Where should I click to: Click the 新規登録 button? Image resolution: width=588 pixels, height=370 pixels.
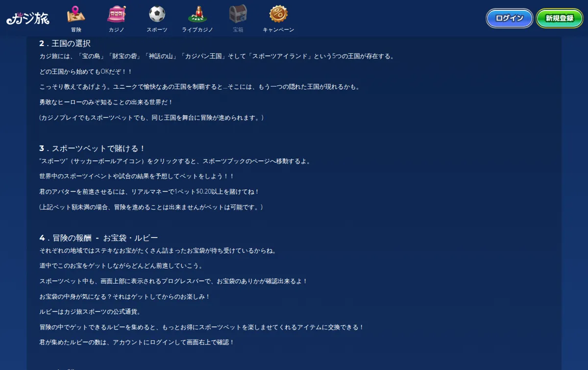click(560, 18)
